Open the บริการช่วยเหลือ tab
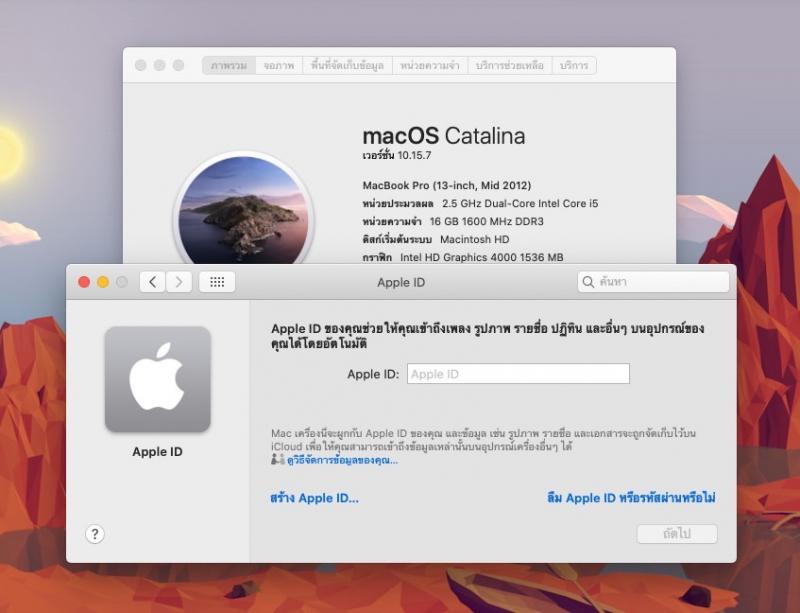The image size is (800, 613). click(510, 65)
